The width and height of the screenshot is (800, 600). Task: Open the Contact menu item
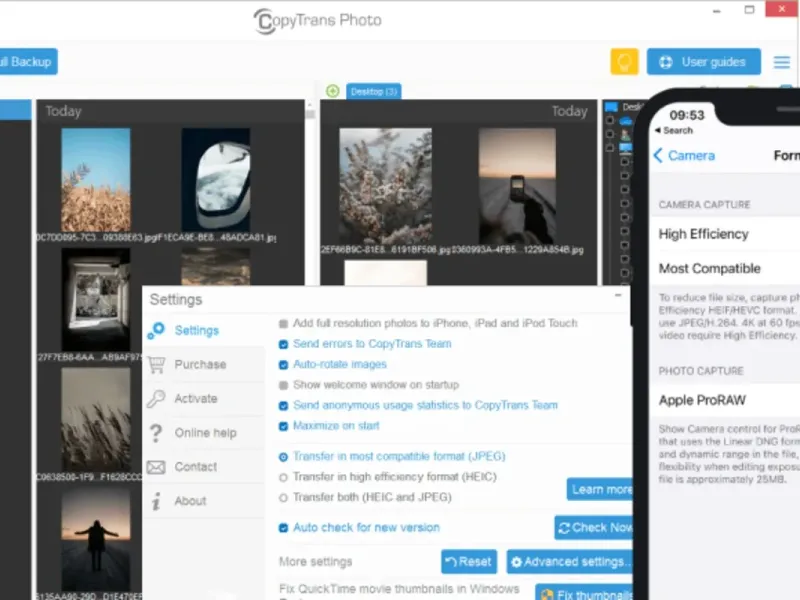[x=204, y=467]
